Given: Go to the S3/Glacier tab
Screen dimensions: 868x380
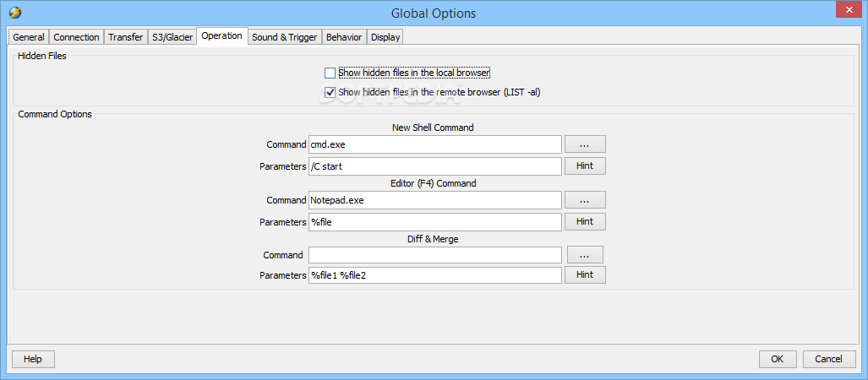Looking at the screenshot, I should coord(172,37).
